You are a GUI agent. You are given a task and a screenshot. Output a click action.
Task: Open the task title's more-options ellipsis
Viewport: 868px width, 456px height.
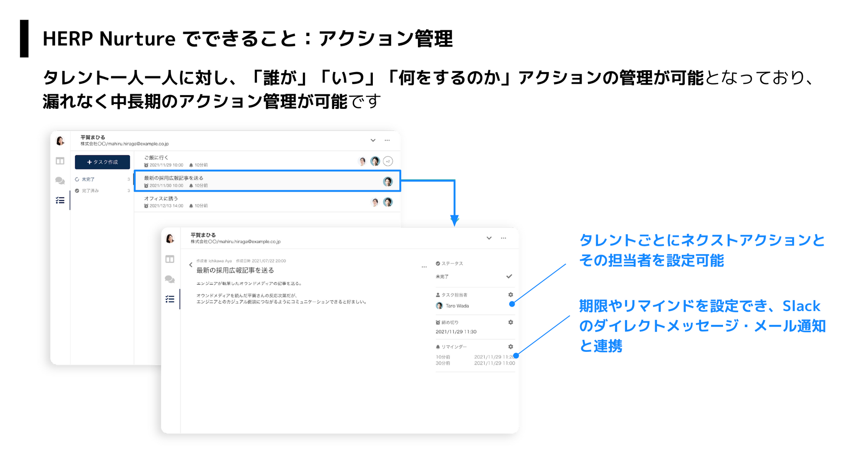click(x=424, y=267)
